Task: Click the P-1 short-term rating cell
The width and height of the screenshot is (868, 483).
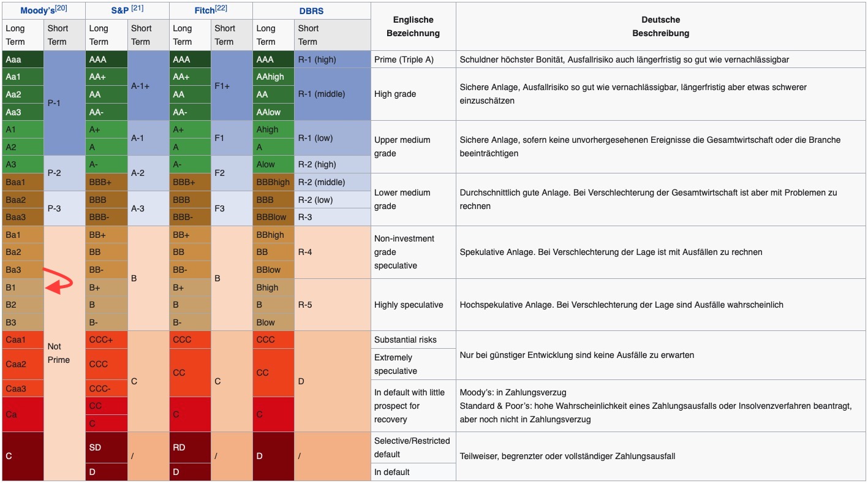Action: [x=64, y=103]
